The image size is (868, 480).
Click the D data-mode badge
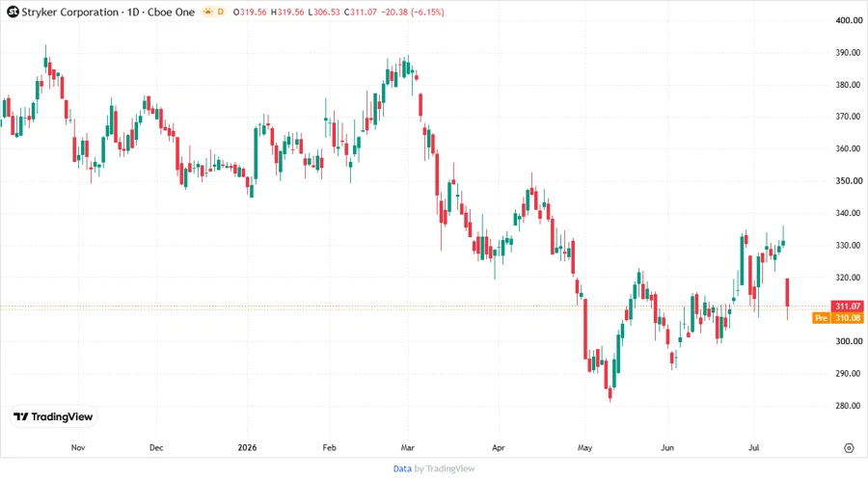pos(220,12)
